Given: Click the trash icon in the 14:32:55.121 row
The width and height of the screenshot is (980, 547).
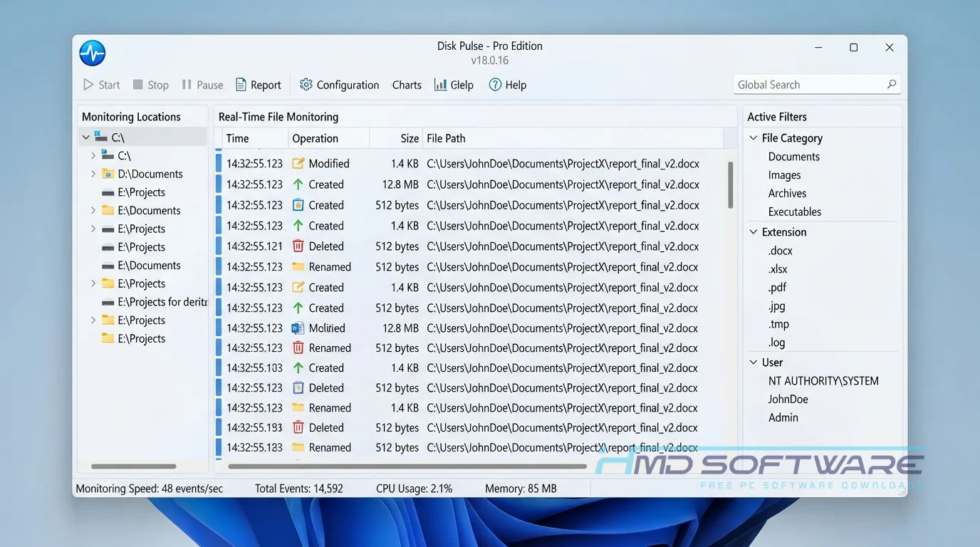Looking at the screenshot, I should [x=298, y=246].
